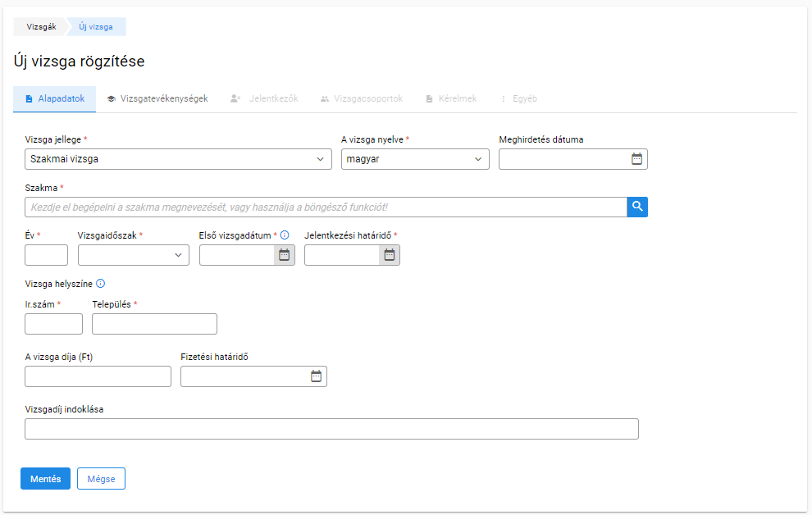Click info icon beside Vizsga helyszíne
The image size is (812, 515).
tap(100, 284)
